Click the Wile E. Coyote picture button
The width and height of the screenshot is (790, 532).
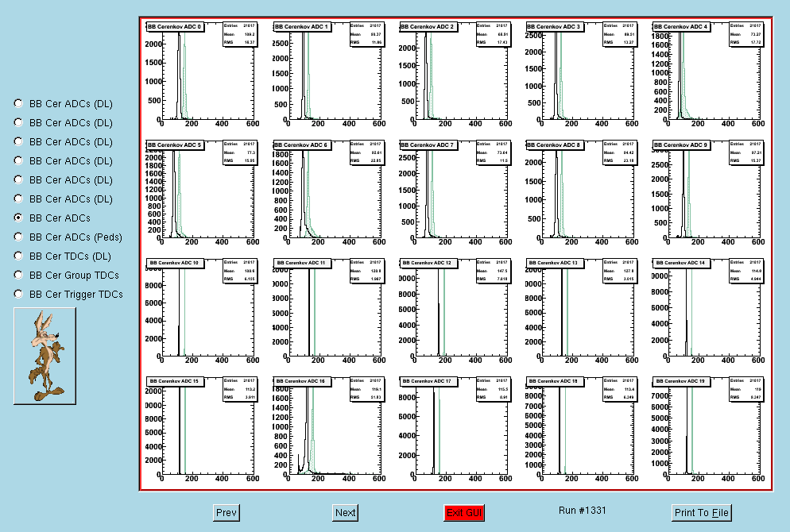pyautogui.click(x=45, y=356)
